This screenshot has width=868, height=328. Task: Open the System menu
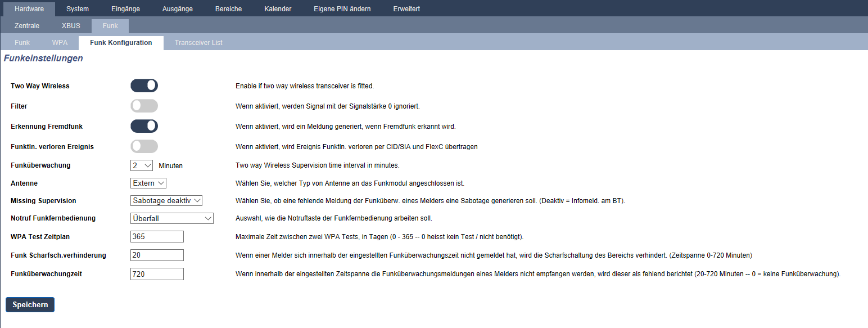pos(78,9)
